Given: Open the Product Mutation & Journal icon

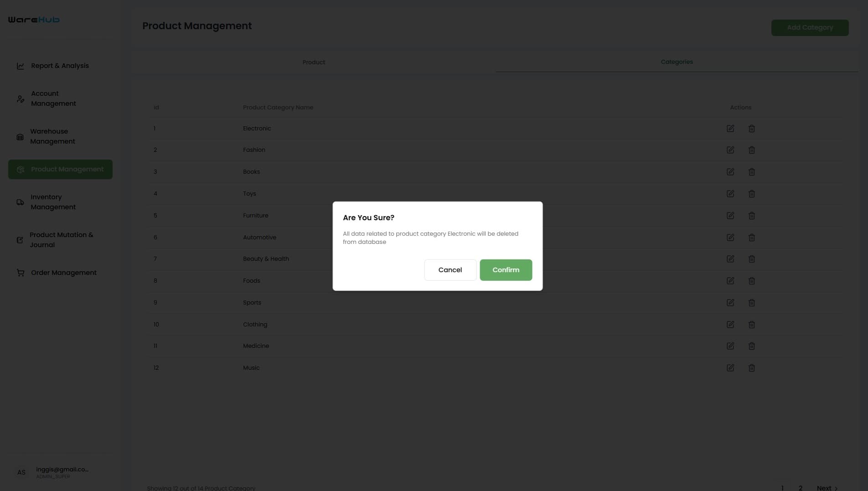Looking at the screenshot, I should 20,239.
